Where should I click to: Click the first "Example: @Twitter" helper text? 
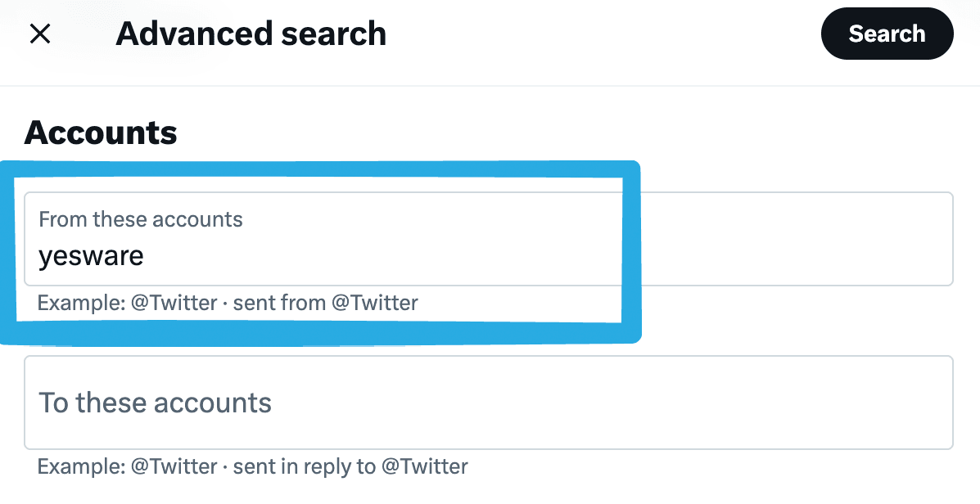[127, 304]
